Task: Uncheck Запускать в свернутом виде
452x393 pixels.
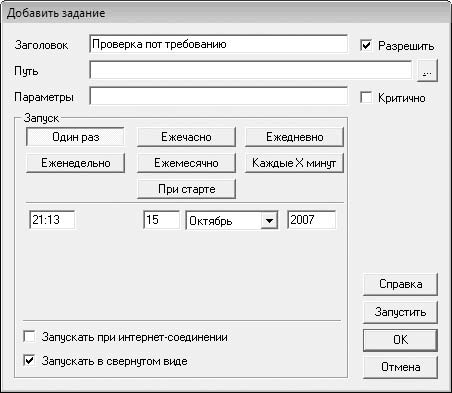Action: coord(29,360)
